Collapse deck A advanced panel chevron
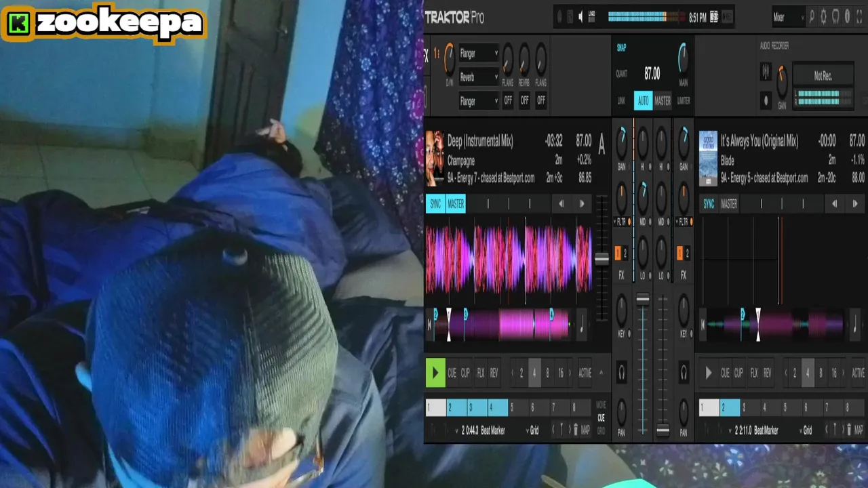The image size is (868, 488). [601, 372]
